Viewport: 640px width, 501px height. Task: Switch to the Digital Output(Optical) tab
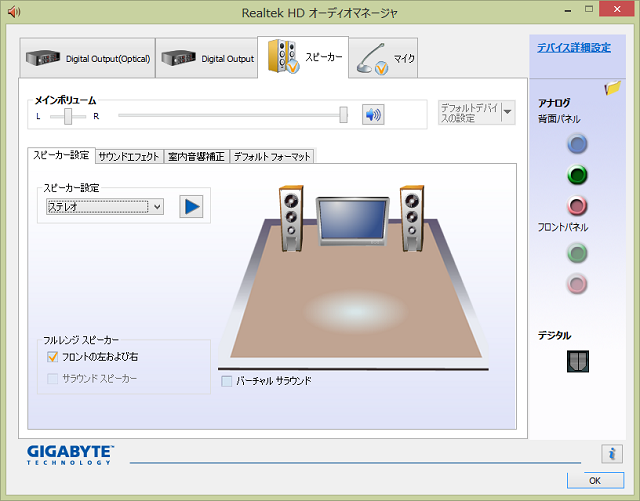click(87, 58)
